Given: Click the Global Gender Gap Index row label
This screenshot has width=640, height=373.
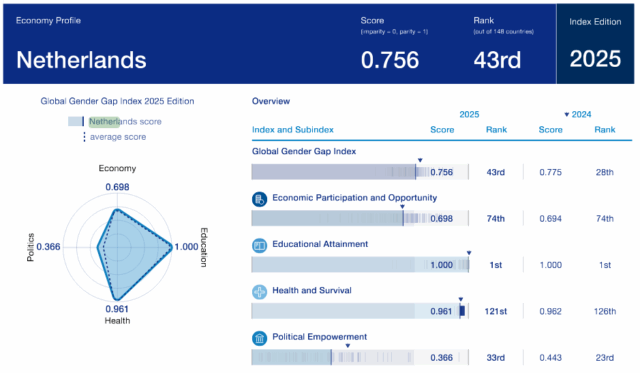Looking at the screenshot, I should 304,151.
